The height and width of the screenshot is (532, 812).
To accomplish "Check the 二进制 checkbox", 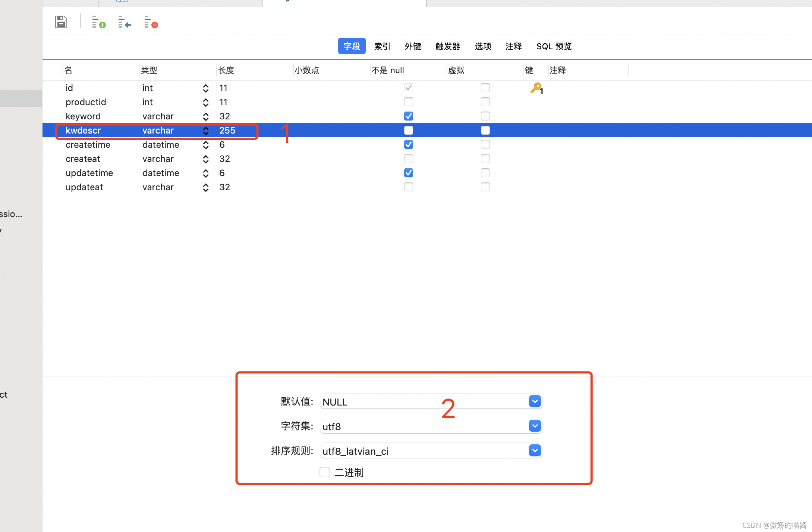I will (x=324, y=472).
